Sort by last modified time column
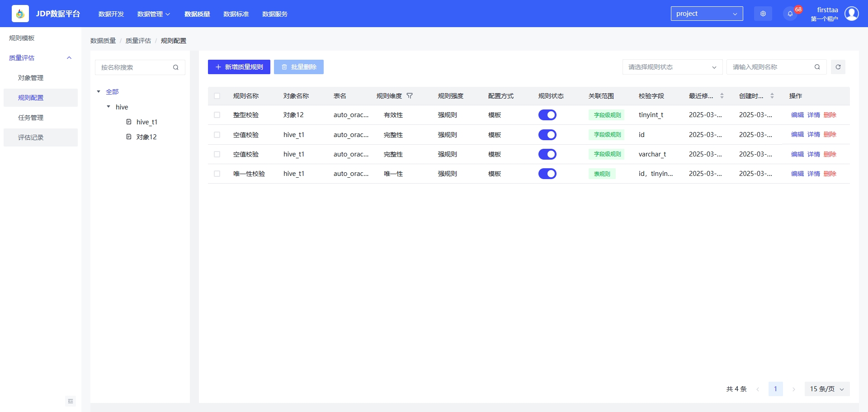This screenshot has width=868, height=412. pos(722,96)
